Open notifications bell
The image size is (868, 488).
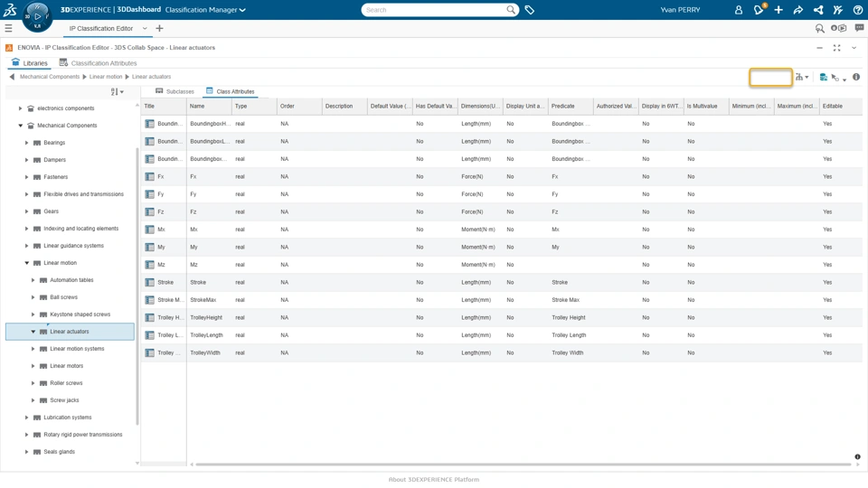[759, 9]
